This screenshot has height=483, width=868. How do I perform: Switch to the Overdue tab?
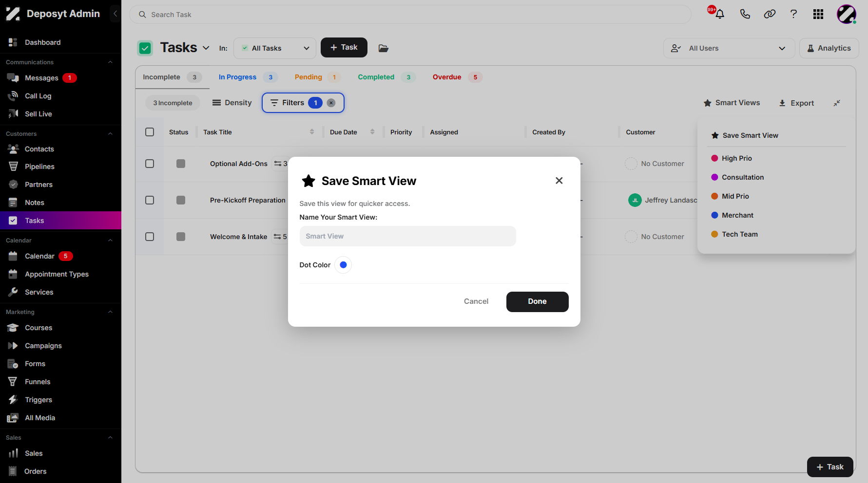(x=457, y=77)
